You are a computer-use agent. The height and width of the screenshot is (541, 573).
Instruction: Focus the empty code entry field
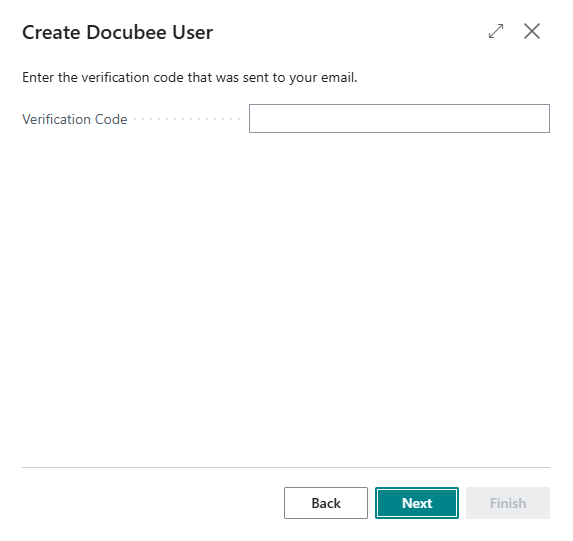tap(399, 118)
